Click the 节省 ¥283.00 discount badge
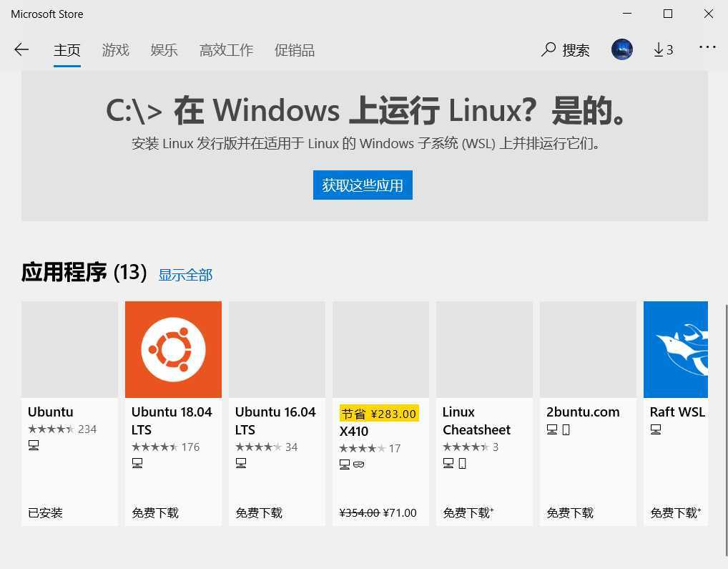 point(379,414)
